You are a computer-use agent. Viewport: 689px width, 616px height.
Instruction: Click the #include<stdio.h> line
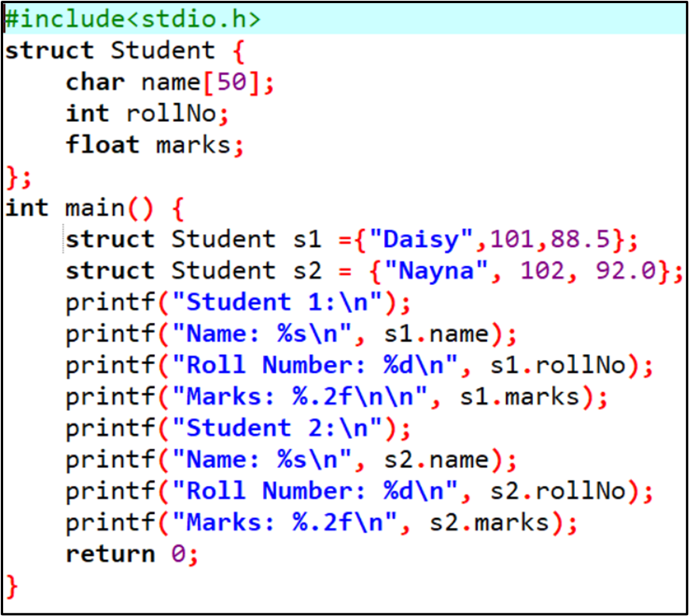[133, 19]
